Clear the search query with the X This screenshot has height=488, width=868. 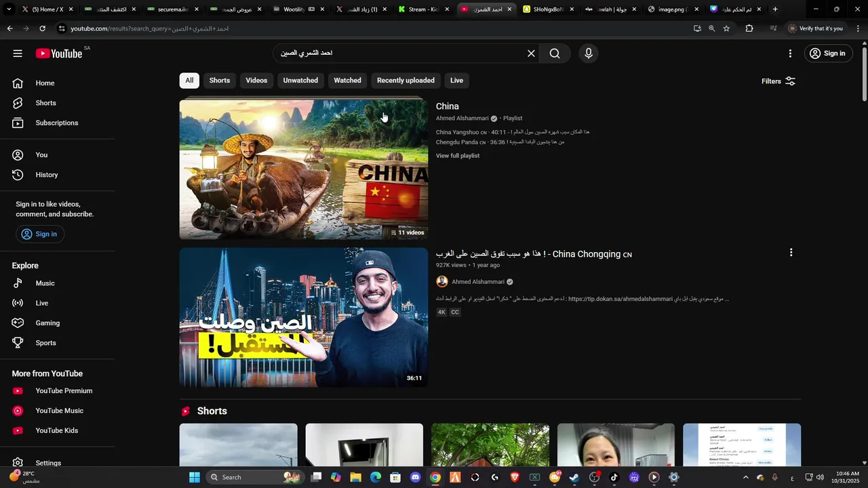531,54
